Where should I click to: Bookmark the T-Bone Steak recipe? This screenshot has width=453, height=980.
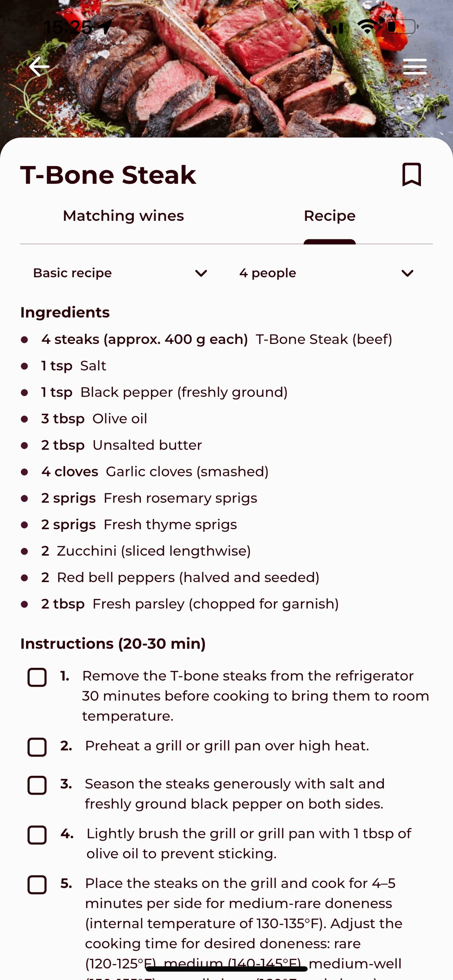[x=412, y=175]
